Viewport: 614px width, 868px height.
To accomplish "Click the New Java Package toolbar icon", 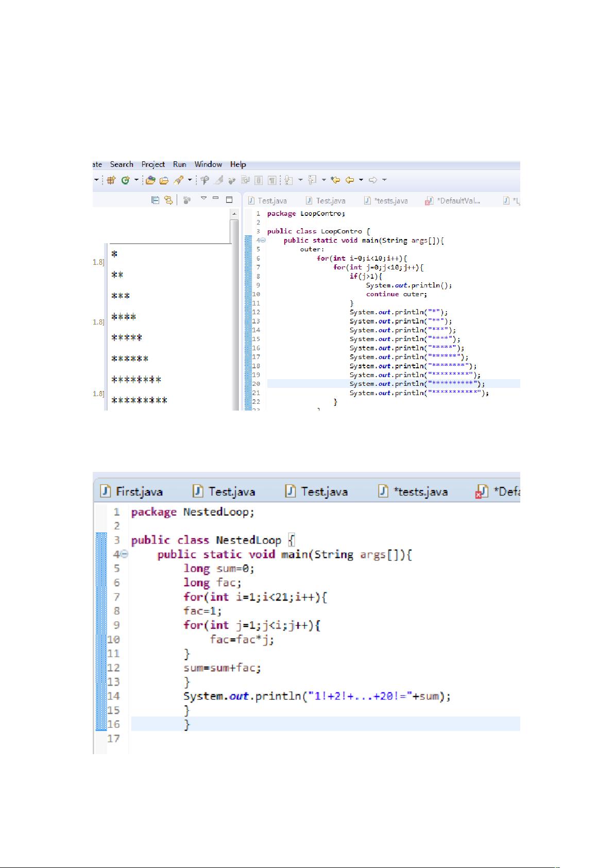I will [x=111, y=180].
